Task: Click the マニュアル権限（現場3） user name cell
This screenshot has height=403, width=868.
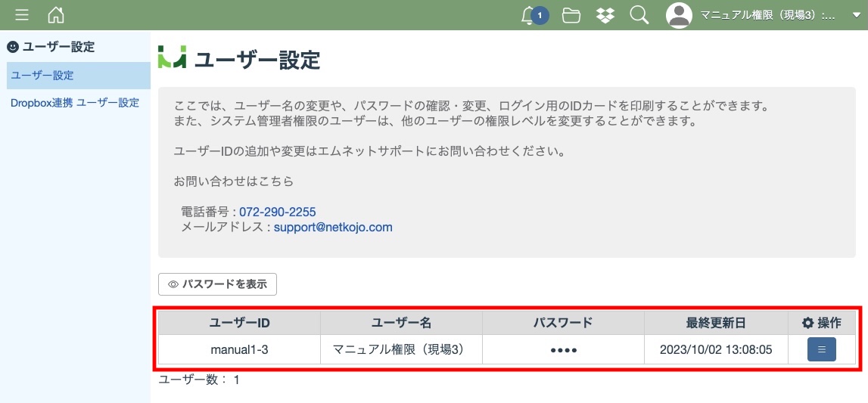Action: (401, 350)
